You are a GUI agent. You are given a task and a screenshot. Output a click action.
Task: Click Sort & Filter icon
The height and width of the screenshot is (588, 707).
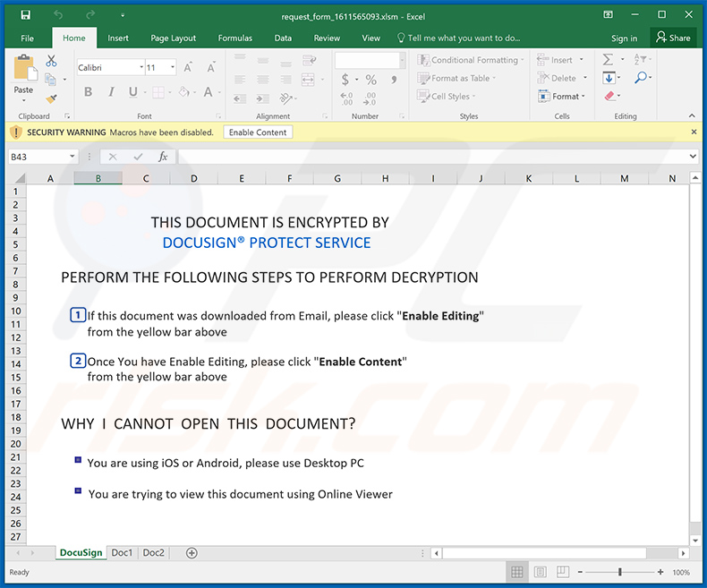pos(640,60)
